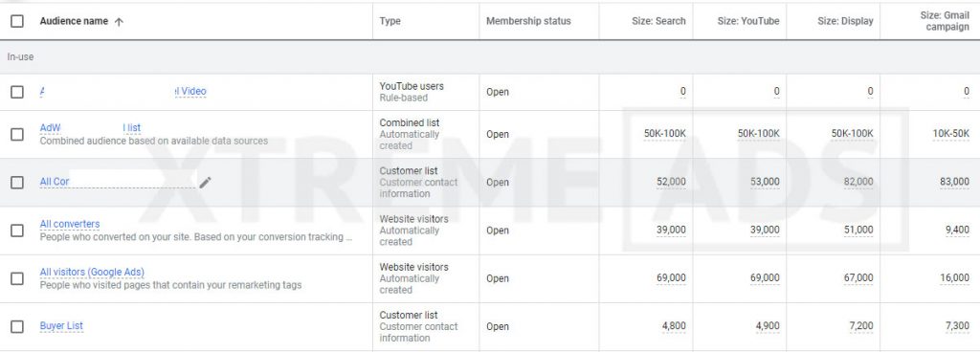This screenshot has width=980, height=352.
Task: Click Open status in Buyer List row
Action: [498, 326]
